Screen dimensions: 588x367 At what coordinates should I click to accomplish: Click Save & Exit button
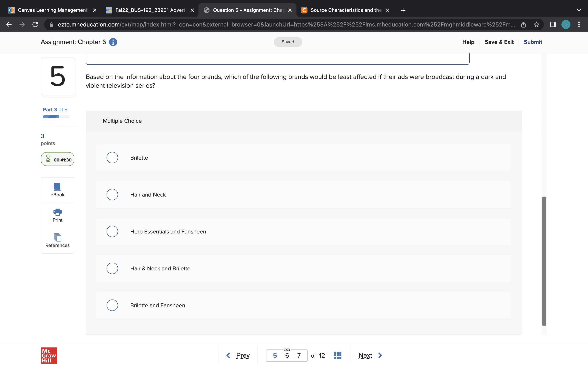[499, 42]
